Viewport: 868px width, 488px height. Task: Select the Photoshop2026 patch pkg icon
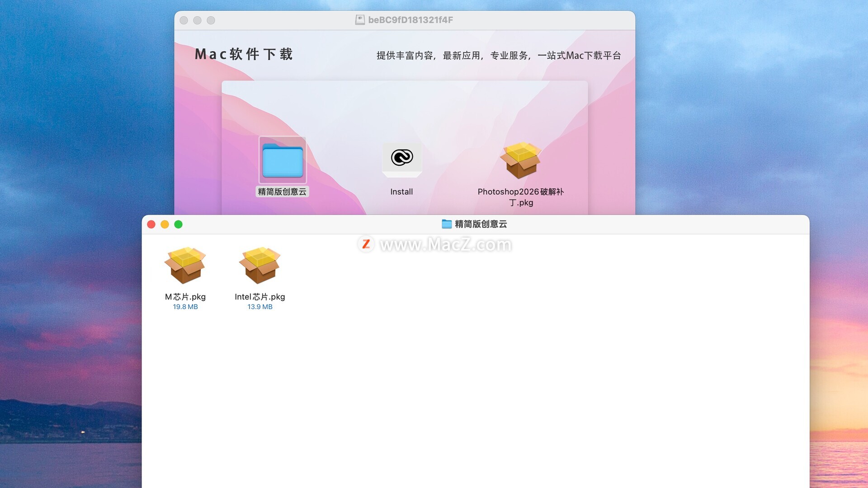[521, 160]
